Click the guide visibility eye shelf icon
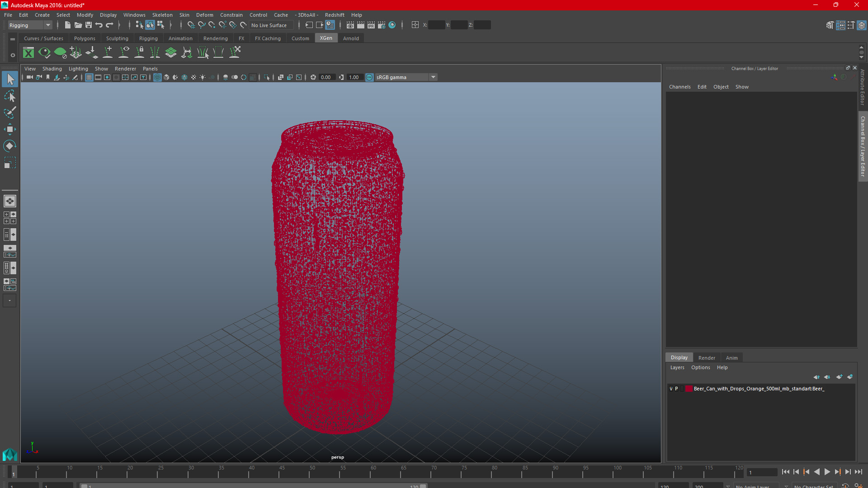The height and width of the screenshot is (488, 868). click(123, 53)
